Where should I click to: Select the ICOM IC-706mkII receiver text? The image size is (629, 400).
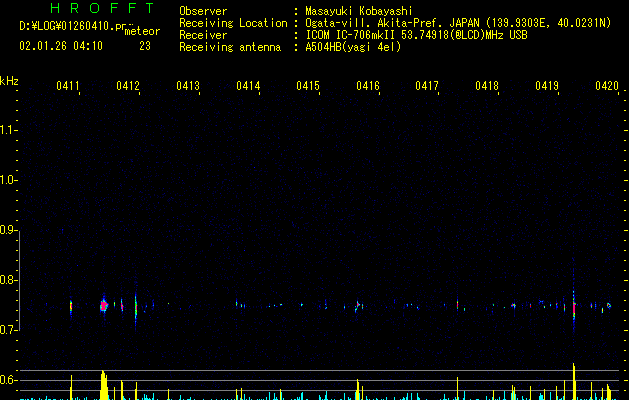pyautogui.click(x=416, y=35)
